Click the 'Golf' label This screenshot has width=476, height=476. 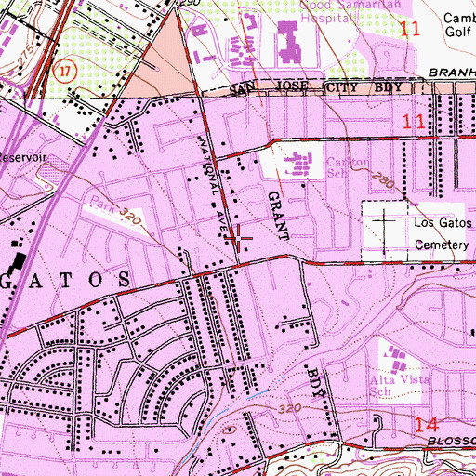coord(457,32)
